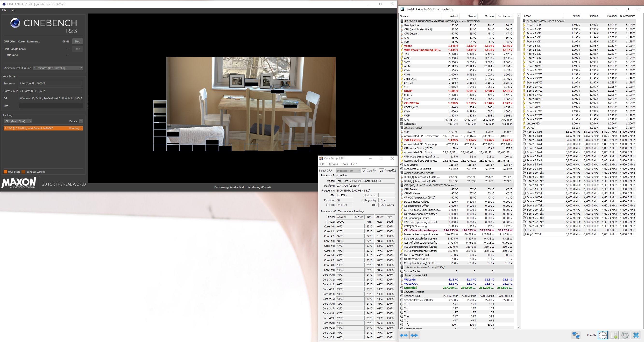The height and width of the screenshot is (342, 644).
Task: Open the Minimum Test Duration dropdown
Action: (x=58, y=68)
